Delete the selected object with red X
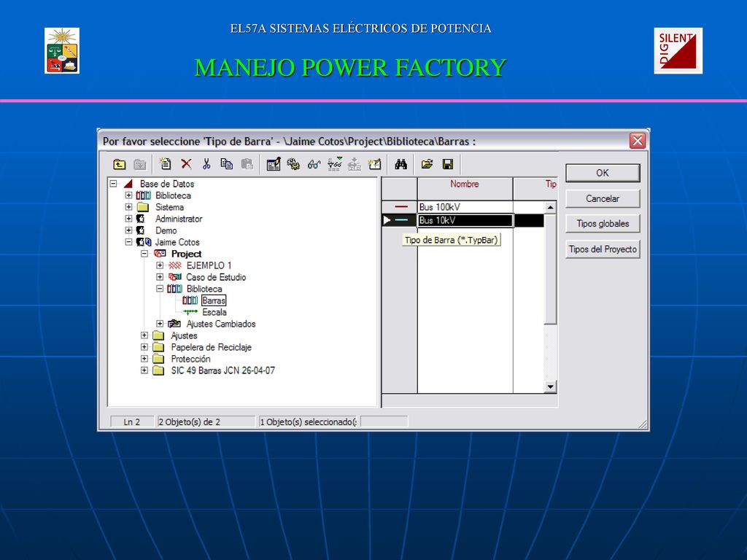Image resolution: width=747 pixels, height=560 pixels. (186, 164)
